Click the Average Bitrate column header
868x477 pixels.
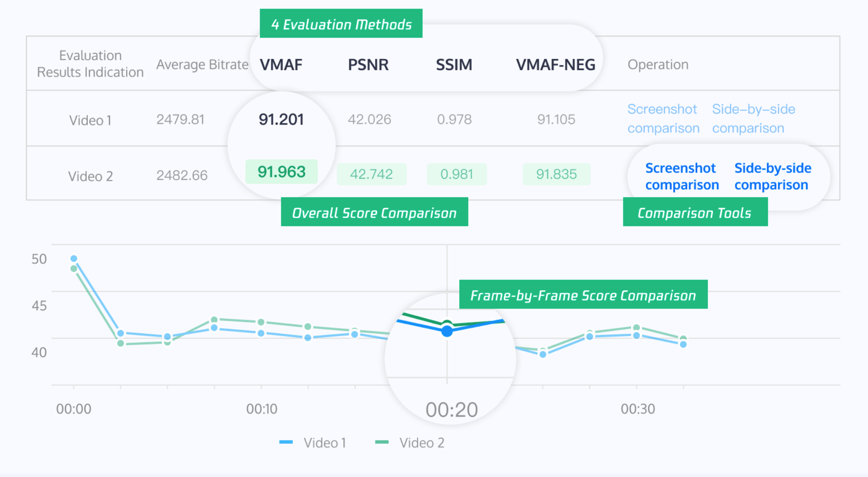coord(202,65)
